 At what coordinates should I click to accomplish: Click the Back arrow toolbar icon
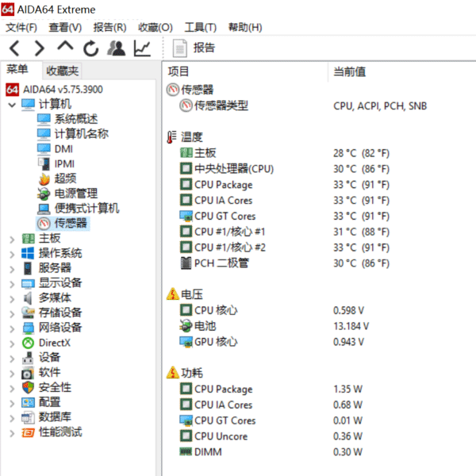click(x=14, y=48)
